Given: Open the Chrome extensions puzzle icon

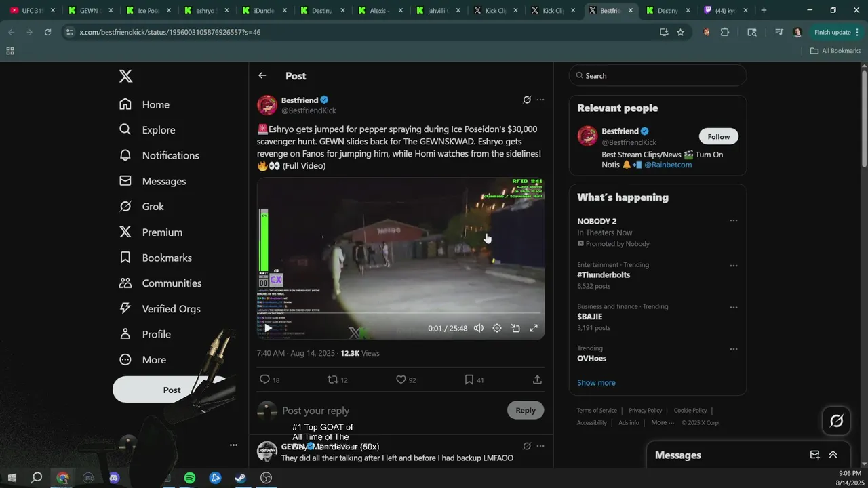Looking at the screenshot, I should click(x=725, y=32).
